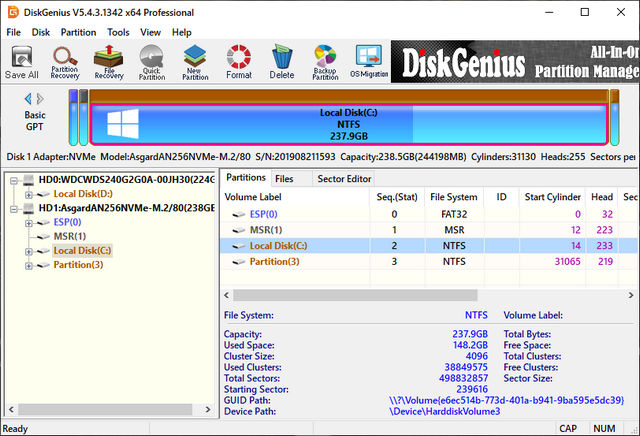Open the Backup Partition tool
This screenshot has width=640, height=436.
click(x=326, y=61)
